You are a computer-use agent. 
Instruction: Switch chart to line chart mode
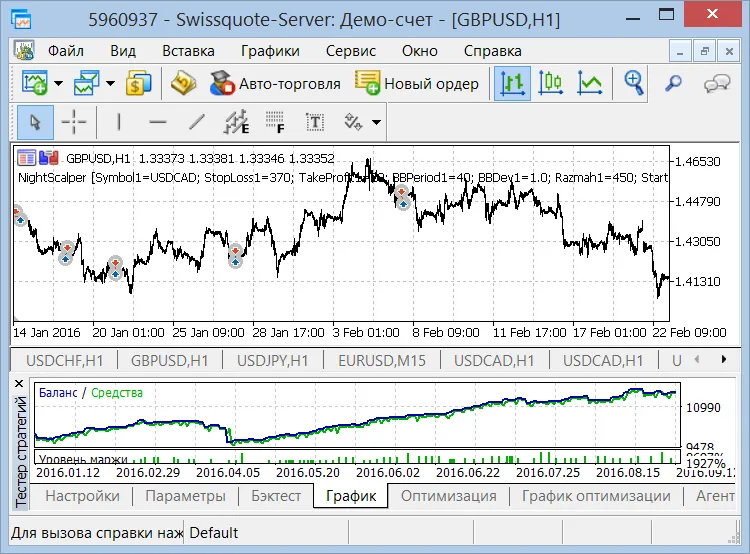(x=590, y=84)
